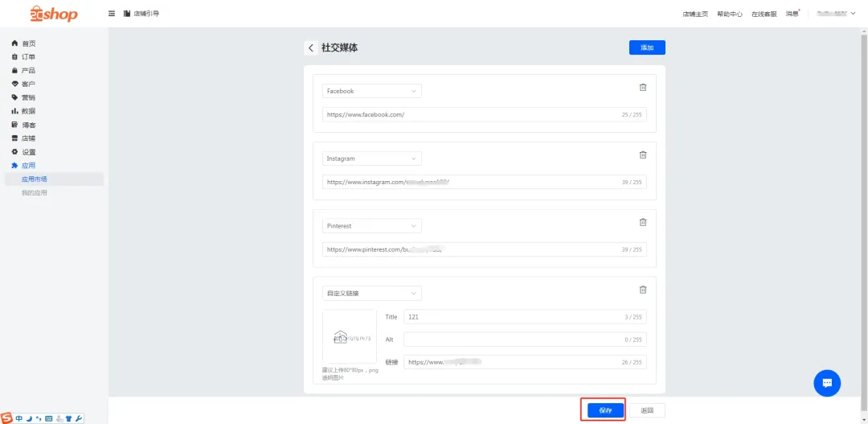Open the 自定义链接 platform dropdown
This screenshot has width=868, height=424.
372,293
